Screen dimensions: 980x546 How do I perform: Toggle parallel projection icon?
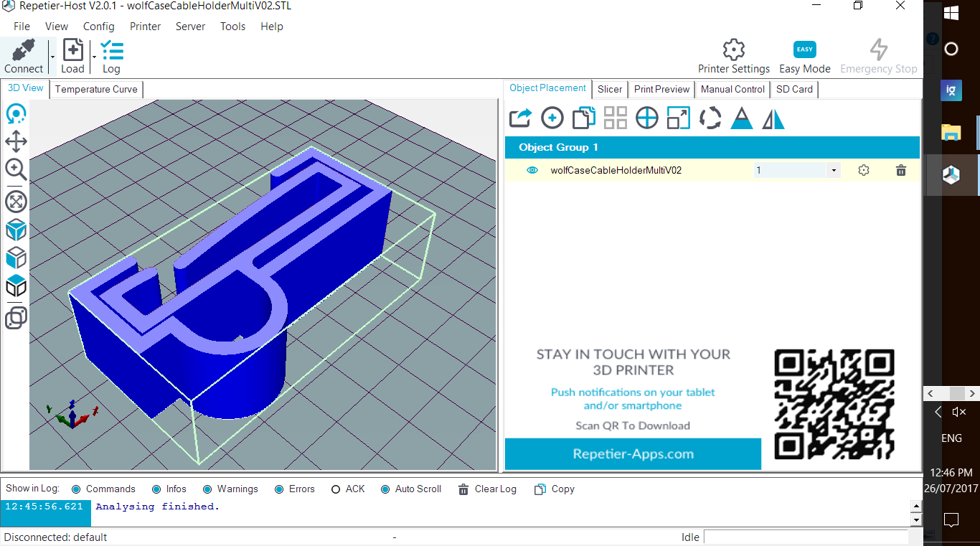tap(16, 317)
